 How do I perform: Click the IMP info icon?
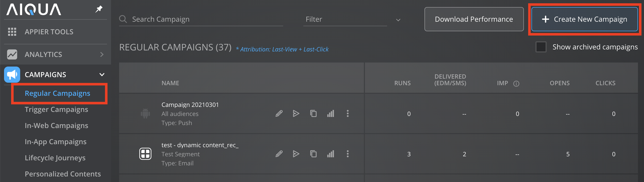coord(516,84)
